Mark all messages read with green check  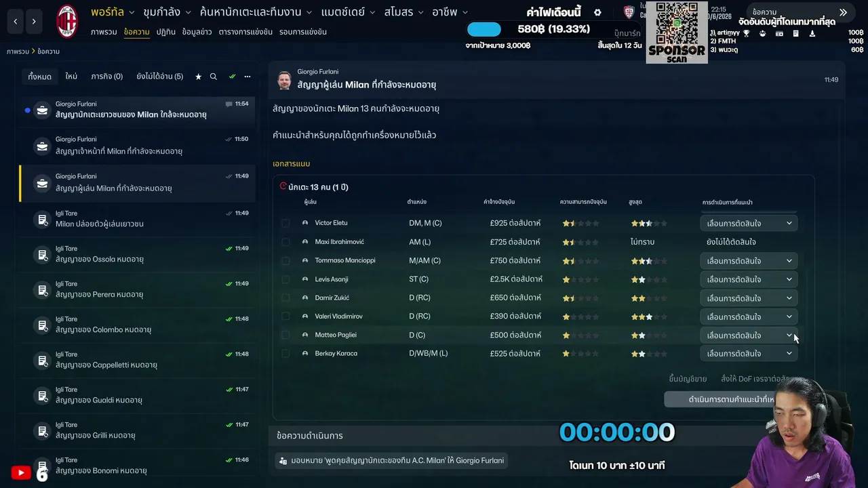coord(232,77)
